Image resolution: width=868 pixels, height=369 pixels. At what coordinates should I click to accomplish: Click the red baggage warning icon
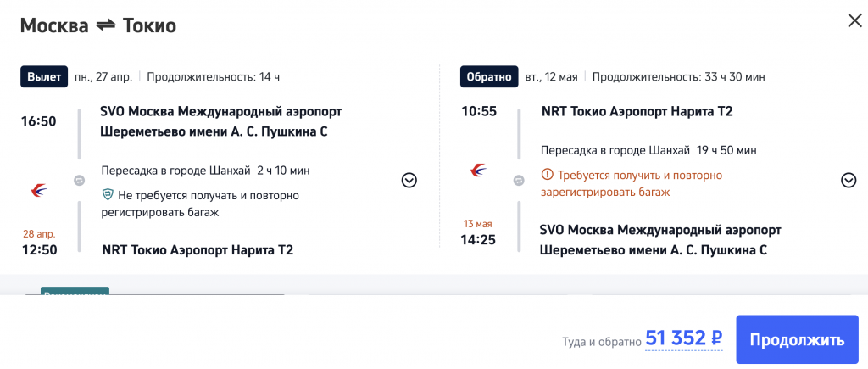point(547,176)
